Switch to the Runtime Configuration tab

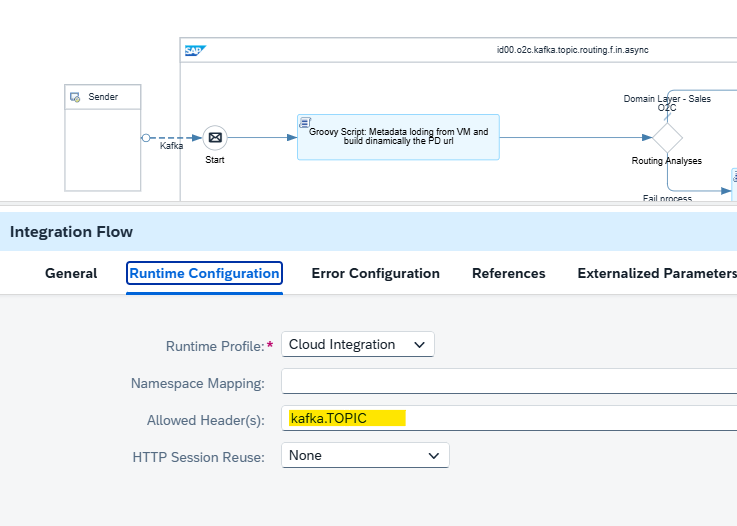(204, 274)
